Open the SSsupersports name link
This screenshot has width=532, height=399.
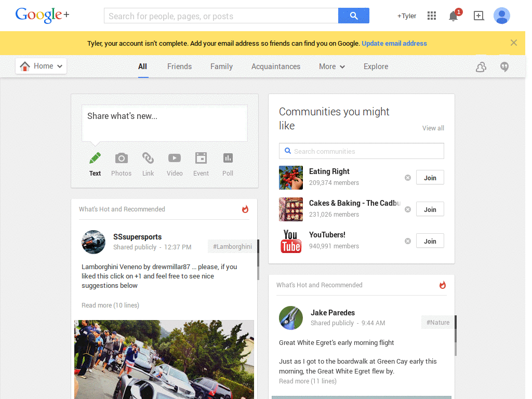[x=137, y=237]
